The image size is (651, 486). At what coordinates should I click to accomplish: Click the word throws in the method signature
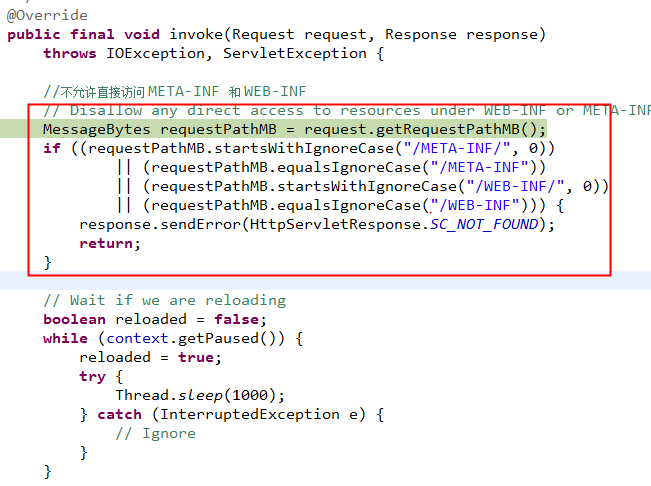pyautogui.click(x=70, y=53)
